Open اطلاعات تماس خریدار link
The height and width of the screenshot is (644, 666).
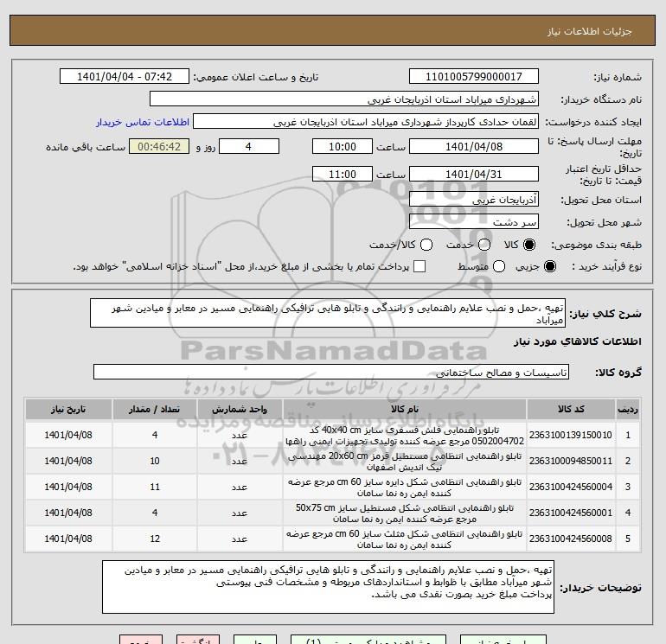click(143, 122)
